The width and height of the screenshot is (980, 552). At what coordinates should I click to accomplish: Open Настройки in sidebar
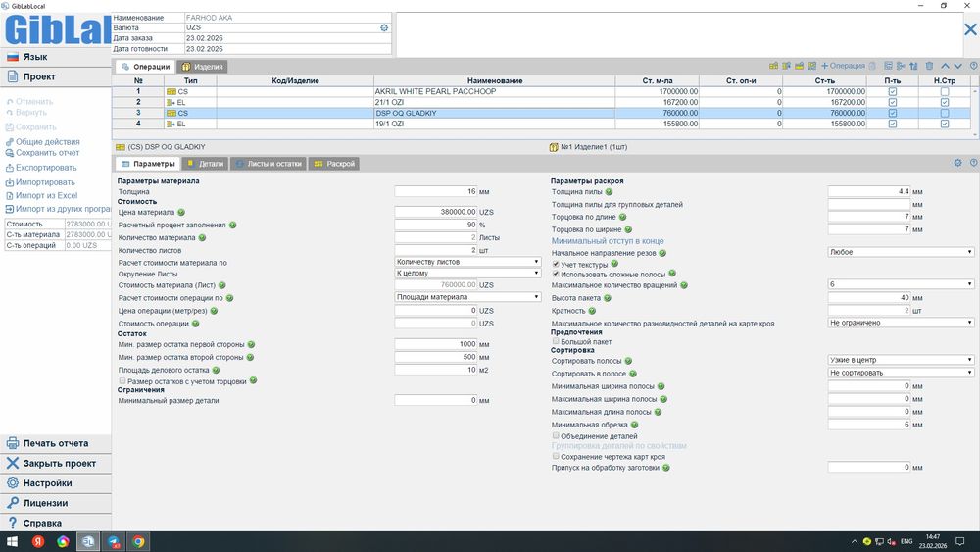click(x=56, y=483)
